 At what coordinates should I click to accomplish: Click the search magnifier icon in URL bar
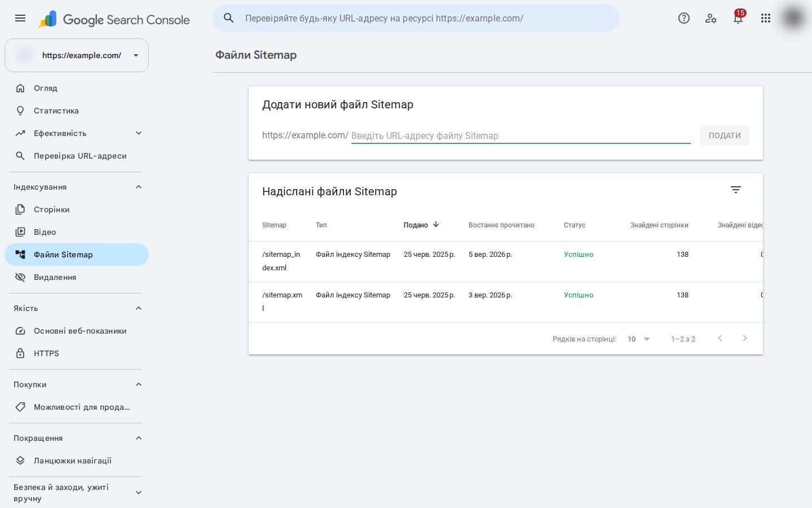click(229, 18)
